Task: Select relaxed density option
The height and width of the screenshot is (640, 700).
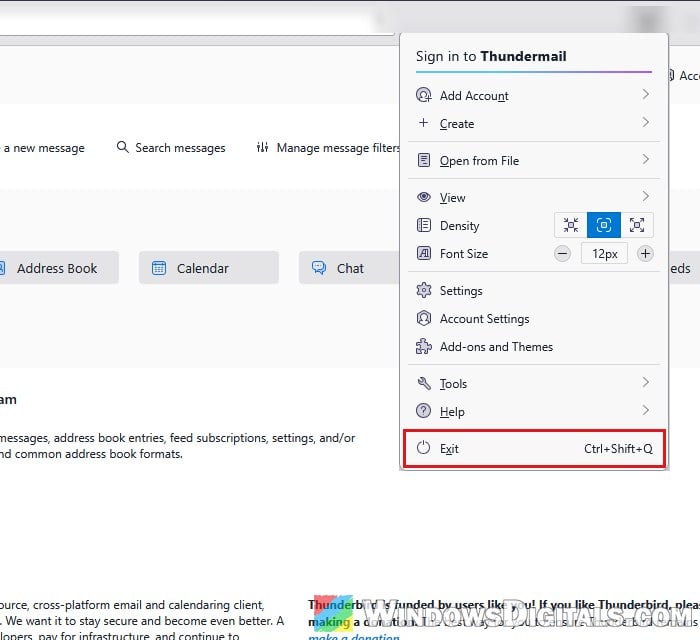Action: click(637, 225)
